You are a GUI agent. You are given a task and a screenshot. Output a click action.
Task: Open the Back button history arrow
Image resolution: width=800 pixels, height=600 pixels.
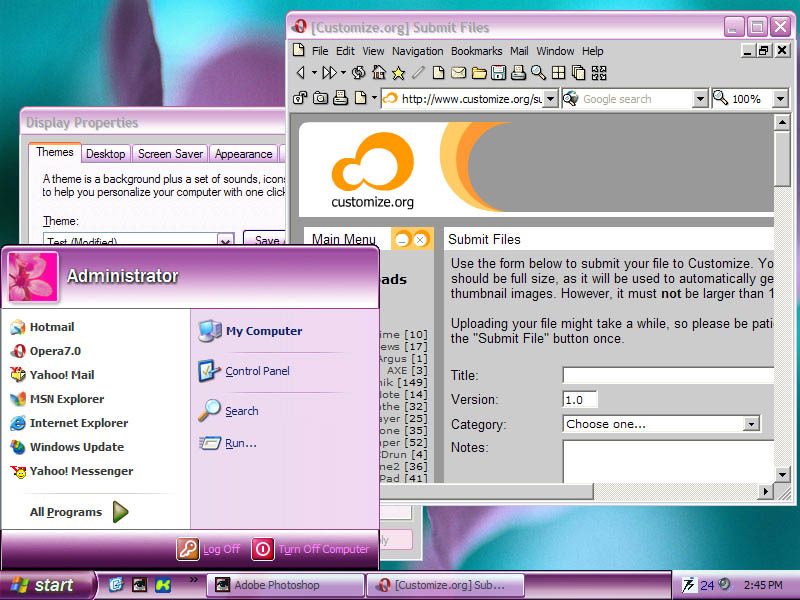pyautogui.click(x=314, y=73)
